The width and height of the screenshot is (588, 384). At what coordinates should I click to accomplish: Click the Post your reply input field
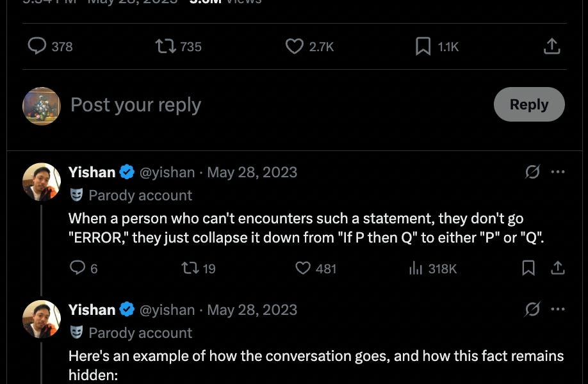[136, 104]
